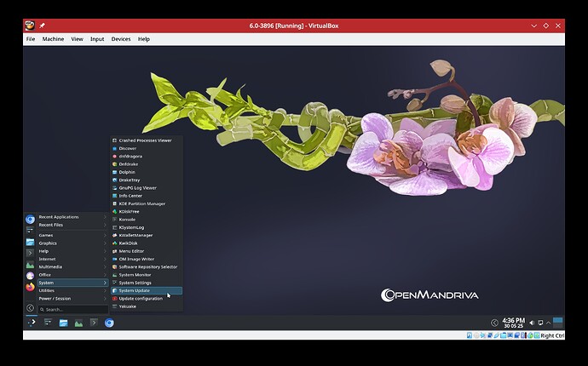Click the virtual desktop pager on the panel
Screen dimensions: 588x366
pos(557,323)
